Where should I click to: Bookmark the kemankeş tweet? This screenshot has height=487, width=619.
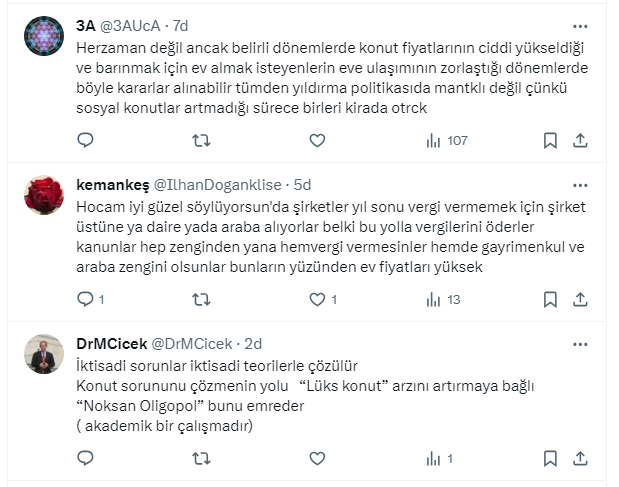click(549, 299)
